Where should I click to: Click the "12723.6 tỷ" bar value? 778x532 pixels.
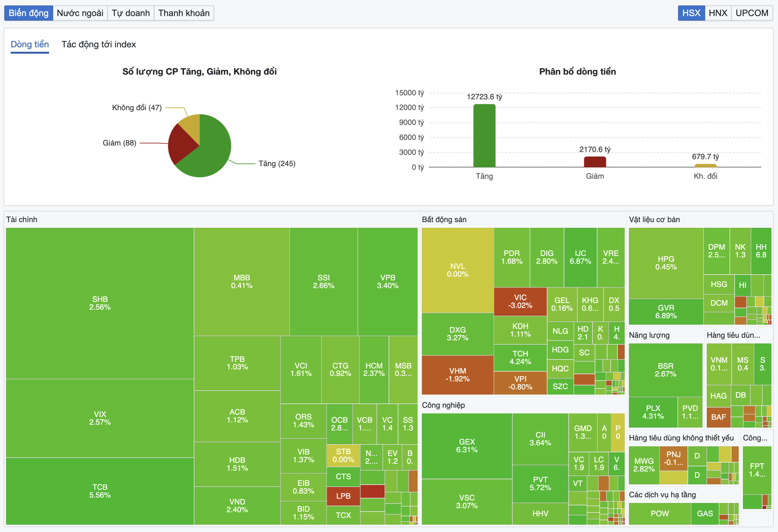[x=484, y=97]
